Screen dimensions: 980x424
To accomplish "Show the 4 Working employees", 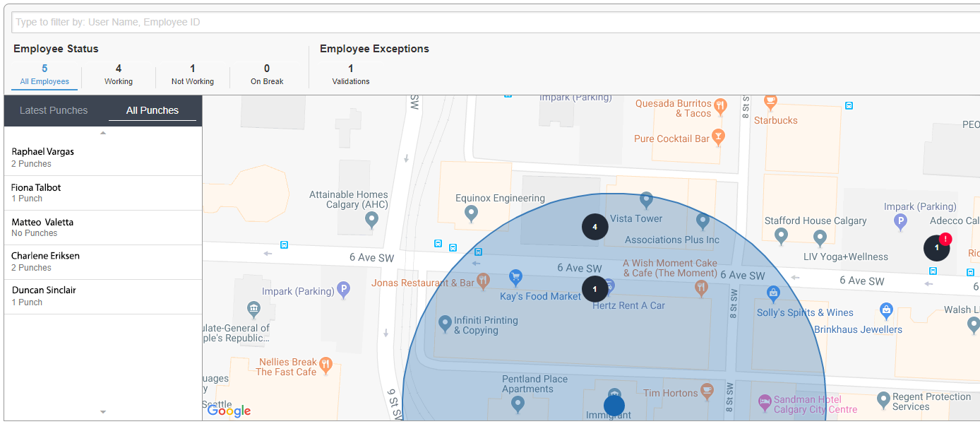I will pyautogui.click(x=119, y=74).
